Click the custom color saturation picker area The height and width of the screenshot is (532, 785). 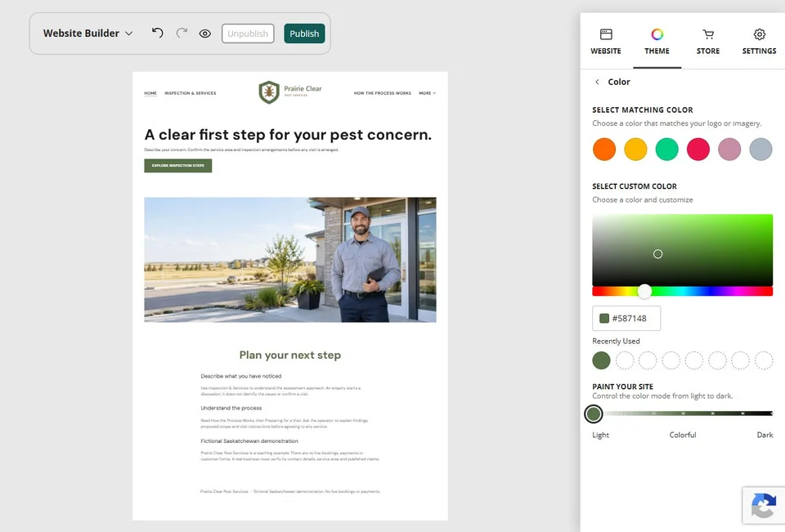click(x=682, y=250)
